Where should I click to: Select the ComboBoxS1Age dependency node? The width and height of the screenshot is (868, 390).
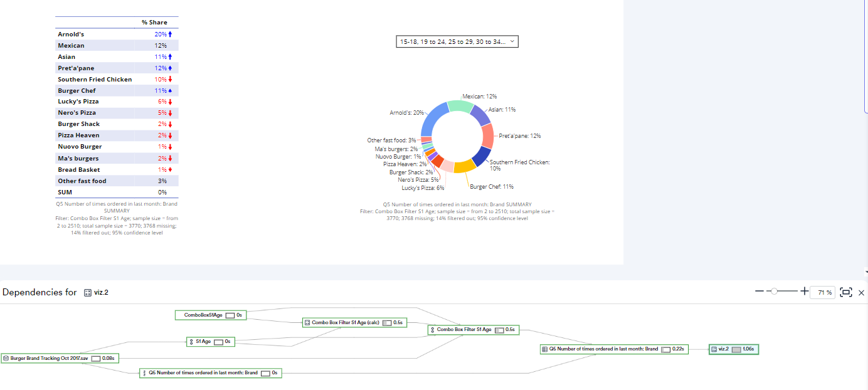pos(211,315)
